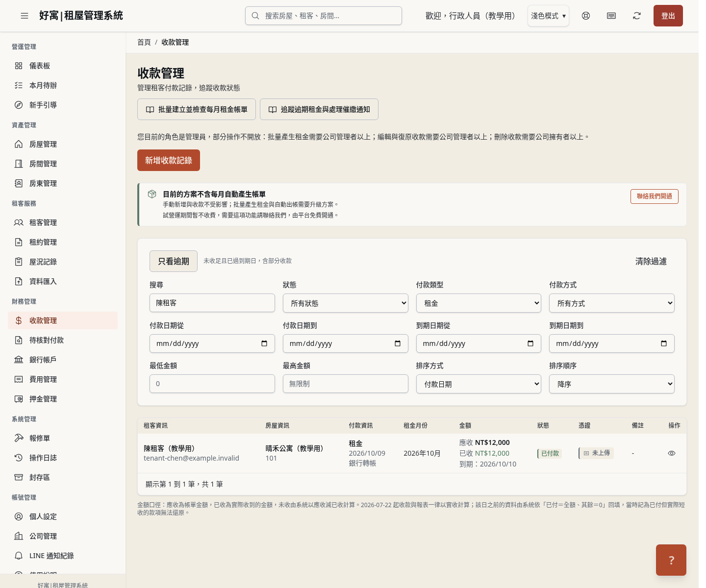Click the 付款日期從 date field
The height and width of the screenshot is (588, 706).
pos(212,343)
